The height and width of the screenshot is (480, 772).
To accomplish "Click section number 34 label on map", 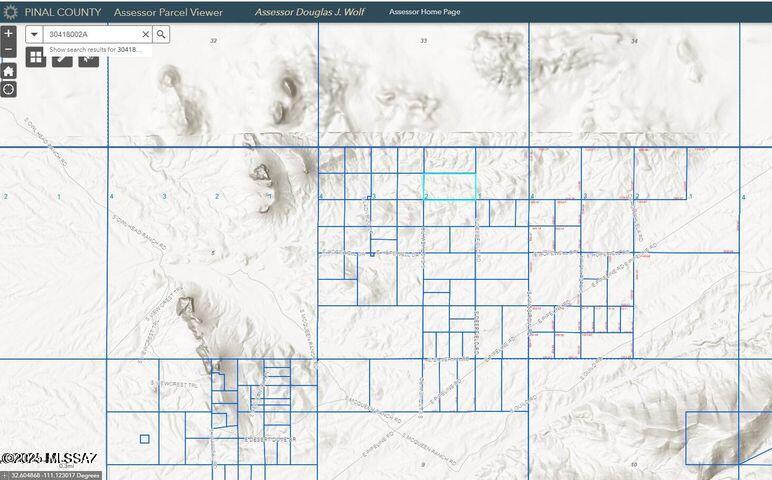I will (634, 41).
